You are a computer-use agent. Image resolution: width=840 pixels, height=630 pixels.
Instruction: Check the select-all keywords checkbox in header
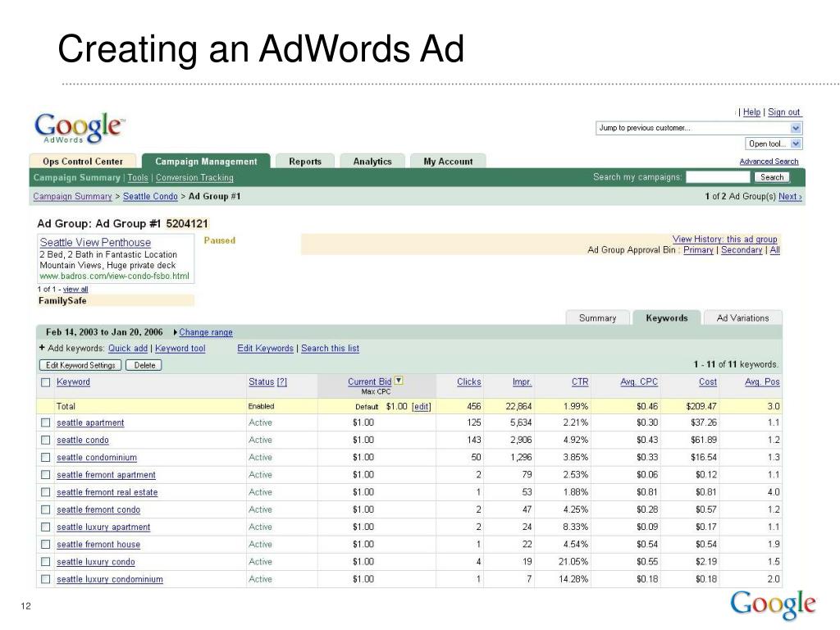pos(46,382)
